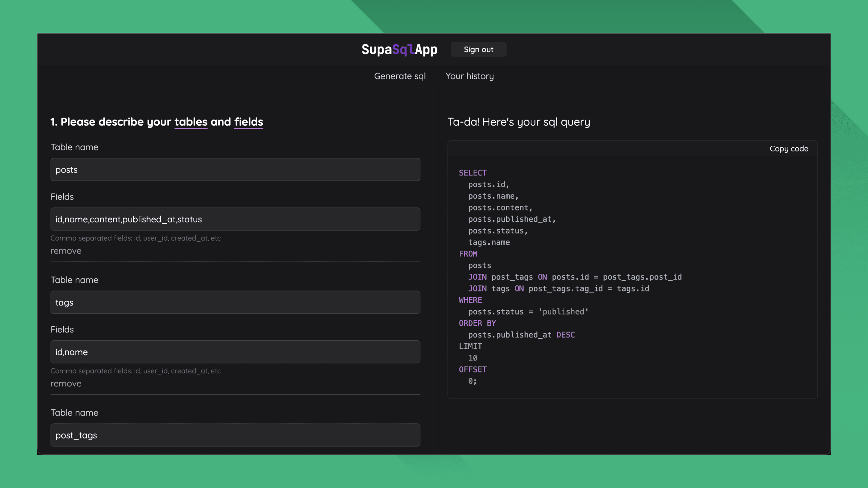Click the underlined tables word in heading

[x=191, y=122]
